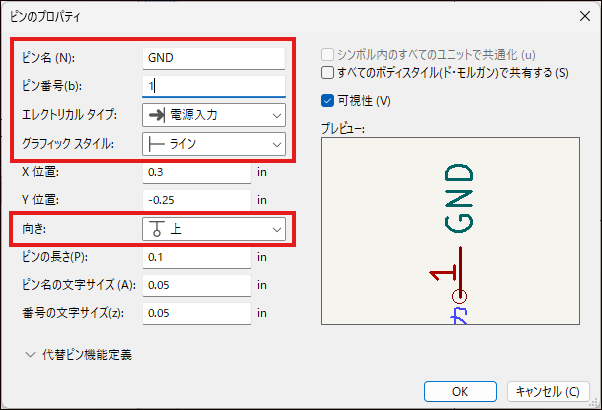Close the ピンのプロパティ dialog window
Viewport: 602px width, 410px height.
point(583,15)
